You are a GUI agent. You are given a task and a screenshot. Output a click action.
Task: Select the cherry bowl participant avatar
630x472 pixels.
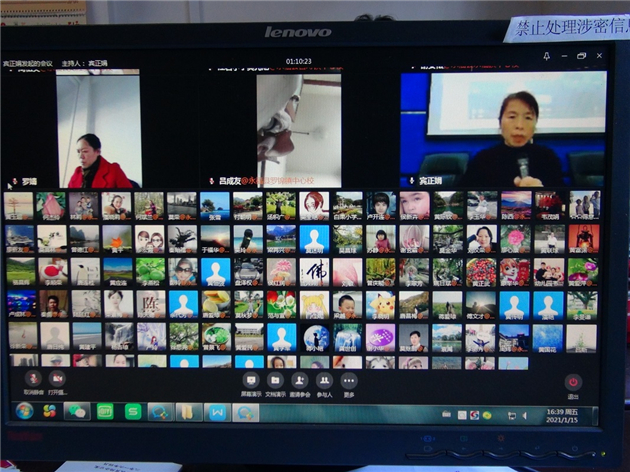(481, 272)
